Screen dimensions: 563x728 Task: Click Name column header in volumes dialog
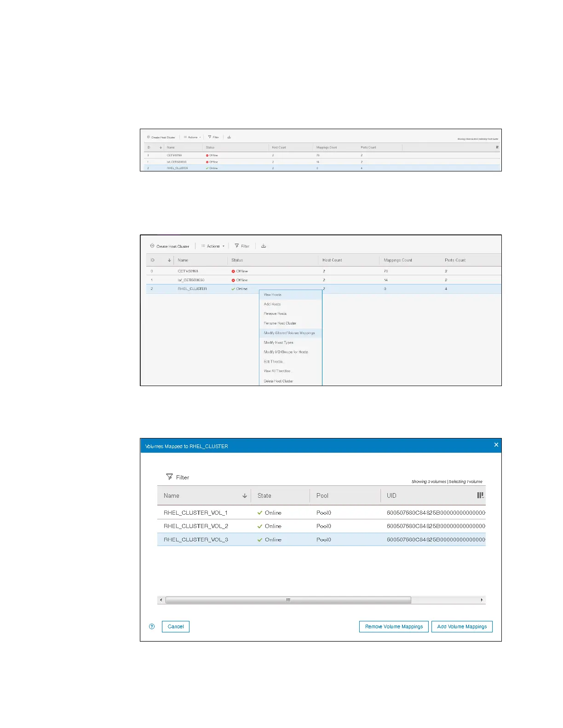[172, 496]
